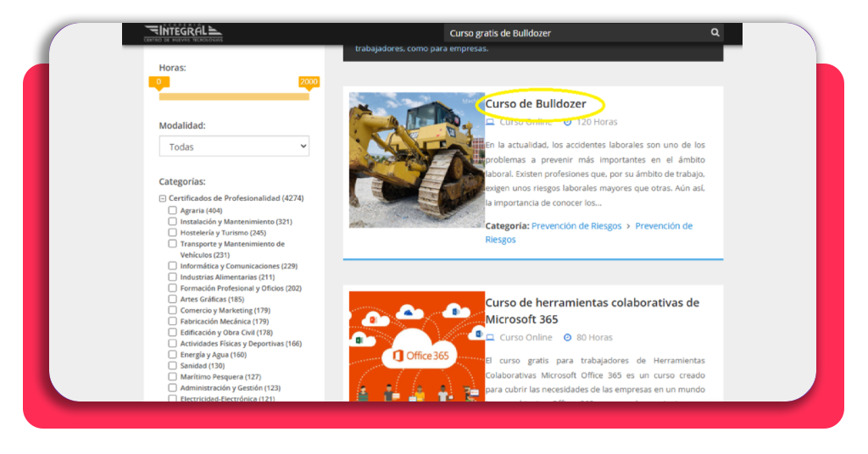Click the clock icon beside 80 Horas
868x454 pixels.
point(567,337)
